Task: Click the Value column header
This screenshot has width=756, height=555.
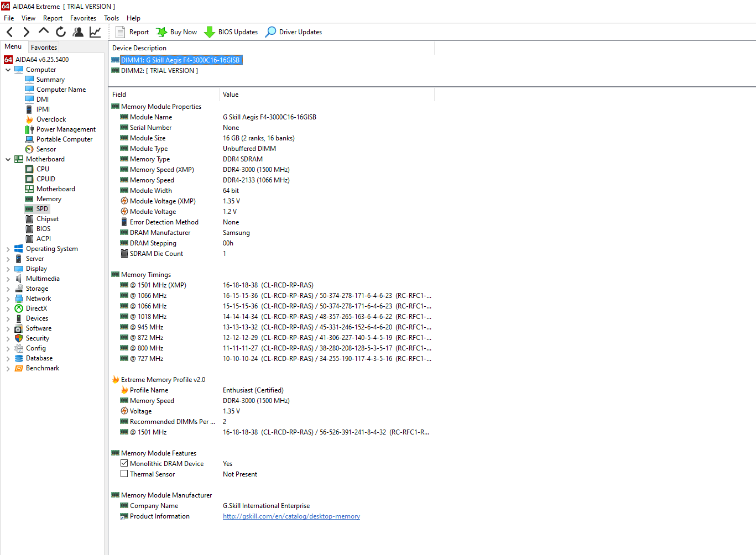Action: click(x=327, y=95)
